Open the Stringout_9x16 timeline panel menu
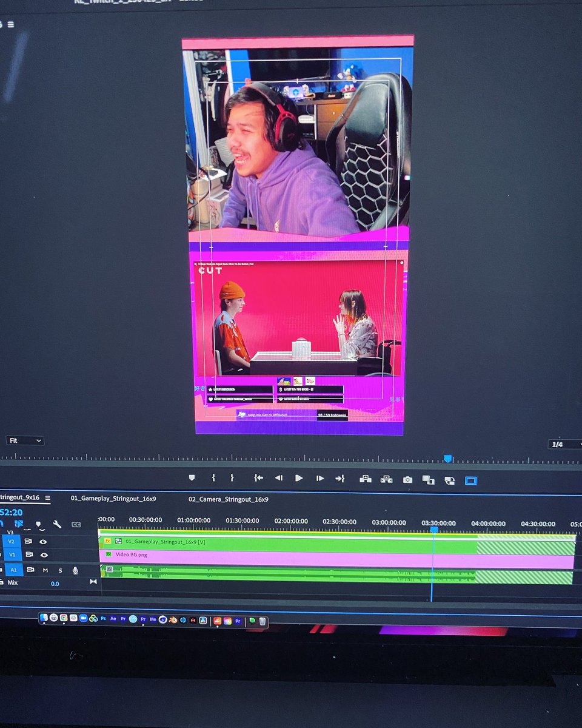Viewport: 582px width, 728px height. (x=48, y=498)
